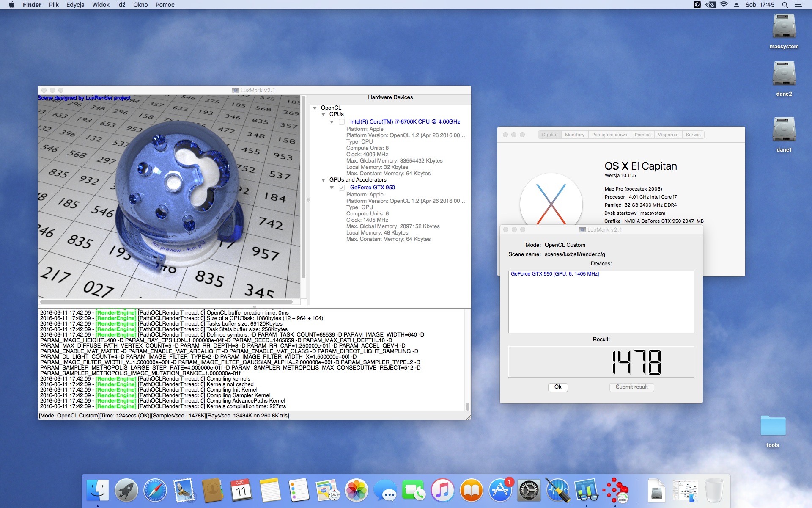Open LuxMark app in the Dock

click(x=615, y=491)
